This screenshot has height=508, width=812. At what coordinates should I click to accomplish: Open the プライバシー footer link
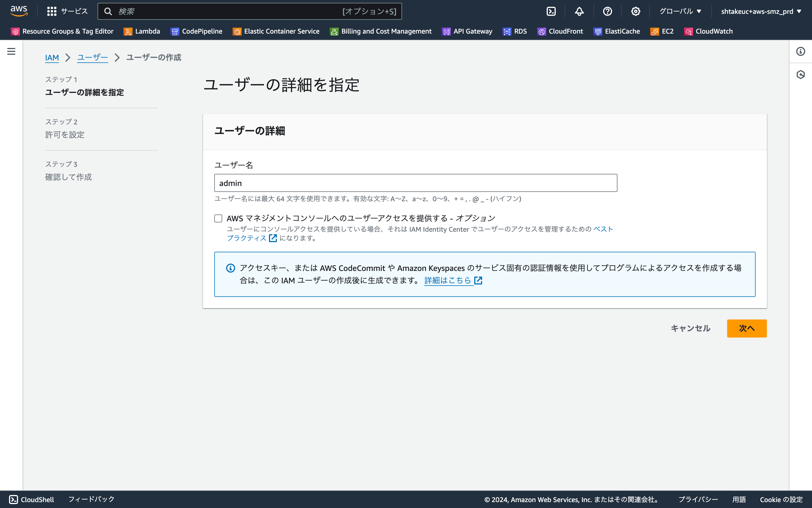(x=698, y=500)
